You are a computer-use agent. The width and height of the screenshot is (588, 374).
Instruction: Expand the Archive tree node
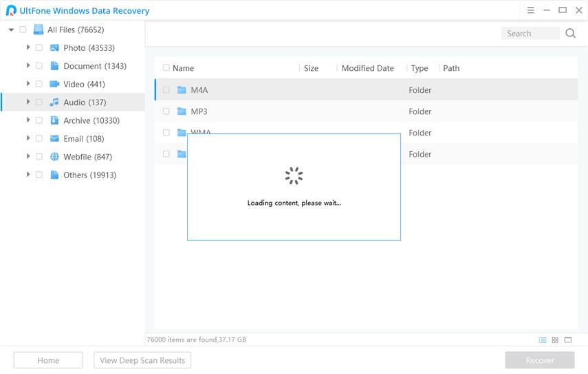coord(28,120)
